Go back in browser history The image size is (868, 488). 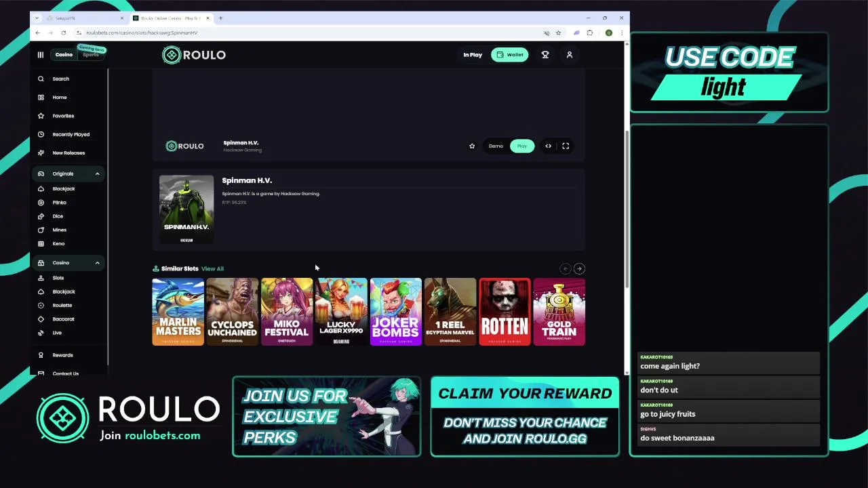(x=37, y=33)
